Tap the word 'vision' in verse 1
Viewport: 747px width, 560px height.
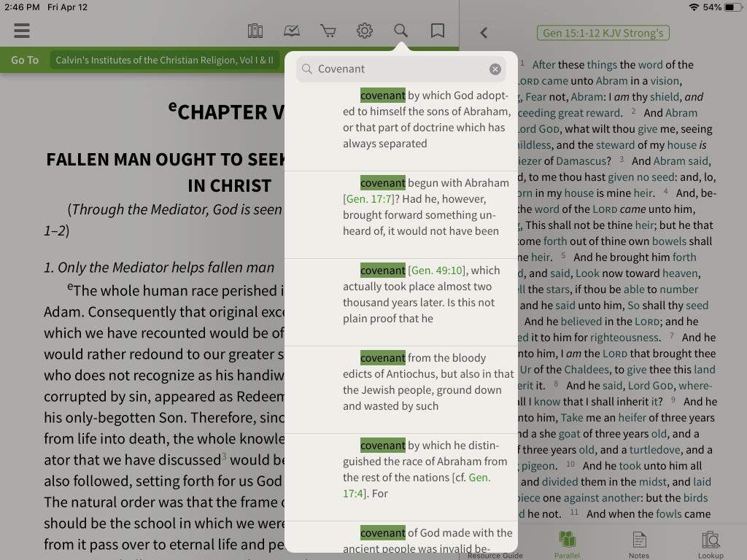[665, 81]
